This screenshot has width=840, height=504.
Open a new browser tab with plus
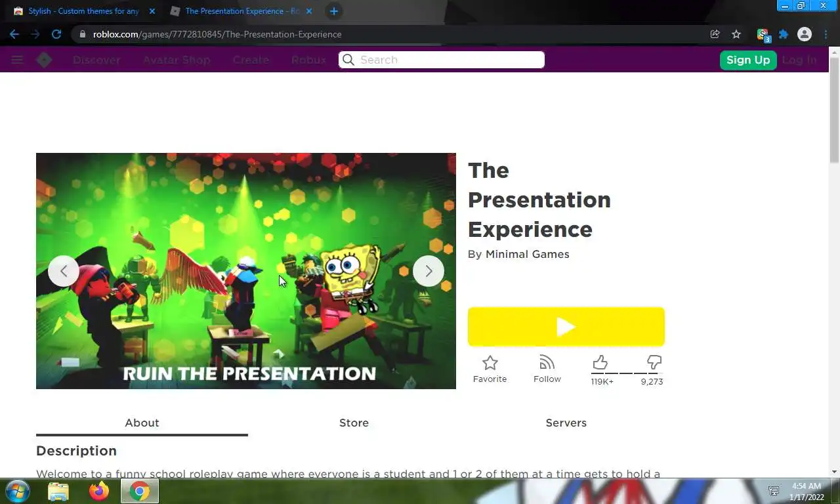(x=334, y=11)
